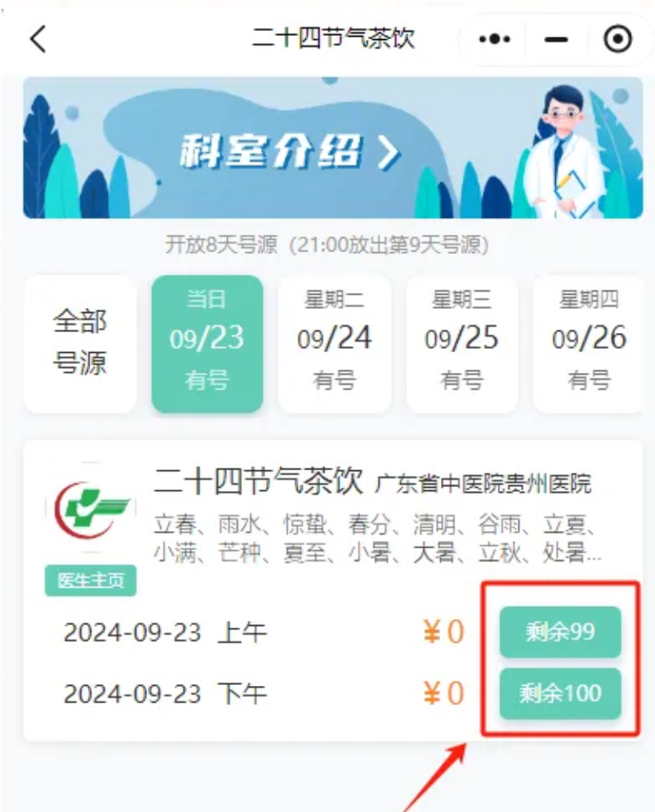655x812 pixels.
Task: Go back using the left arrow
Action: point(38,39)
